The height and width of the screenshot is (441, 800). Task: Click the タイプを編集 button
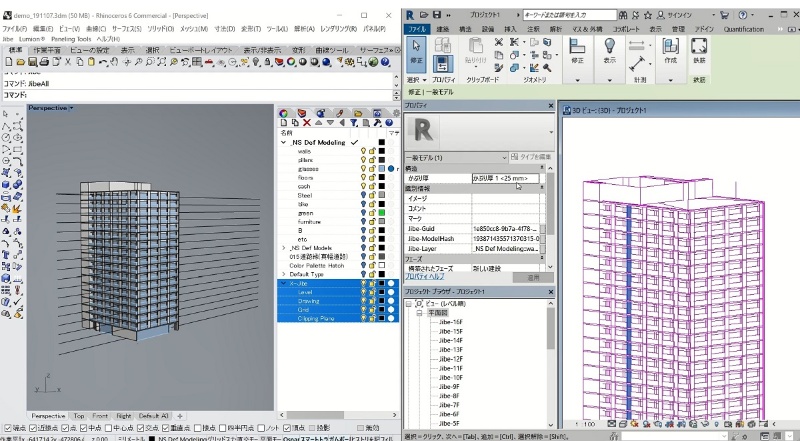point(530,158)
